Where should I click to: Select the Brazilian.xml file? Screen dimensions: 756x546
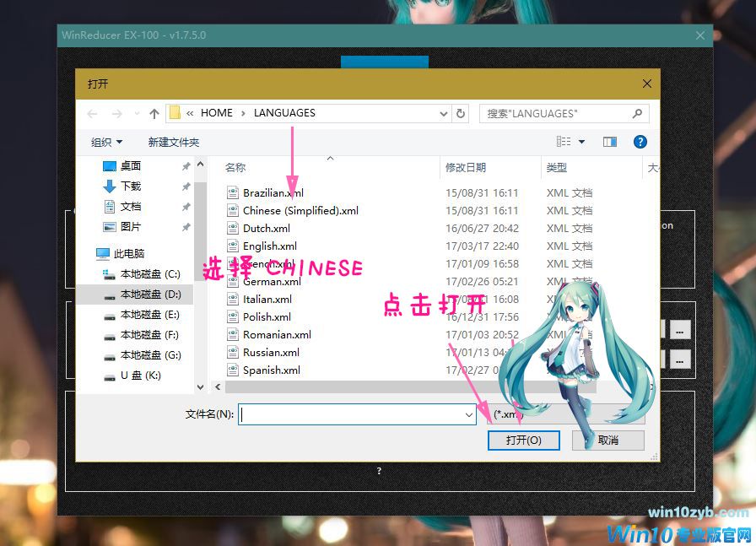(x=273, y=193)
